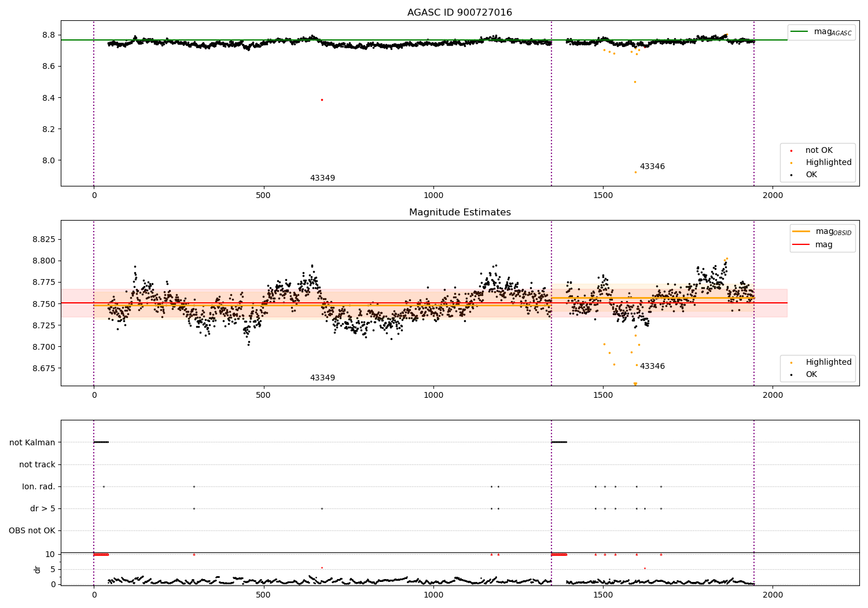Click the 8.8 y-axis tick in top plot
Viewport: 868px width, 608px height.
tap(49, 35)
